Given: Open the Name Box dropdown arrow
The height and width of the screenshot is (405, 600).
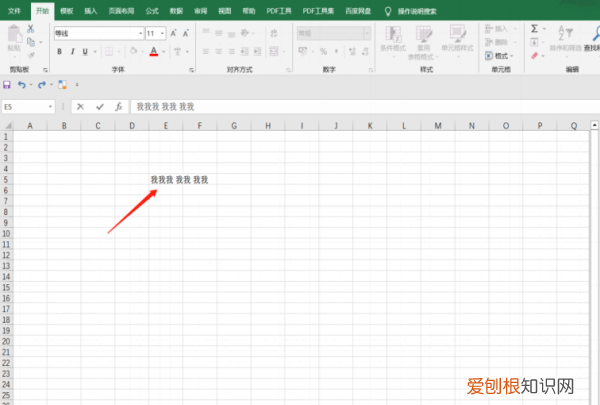Looking at the screenshot, I should [x=50, y=107].
